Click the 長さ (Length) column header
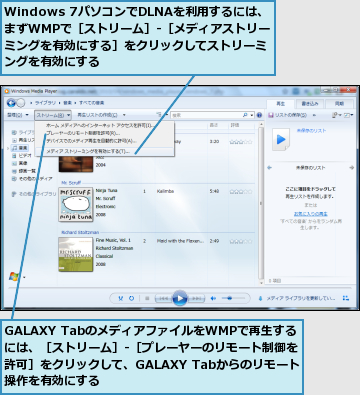This screenshot has width=360, height=395. point(214,125)
